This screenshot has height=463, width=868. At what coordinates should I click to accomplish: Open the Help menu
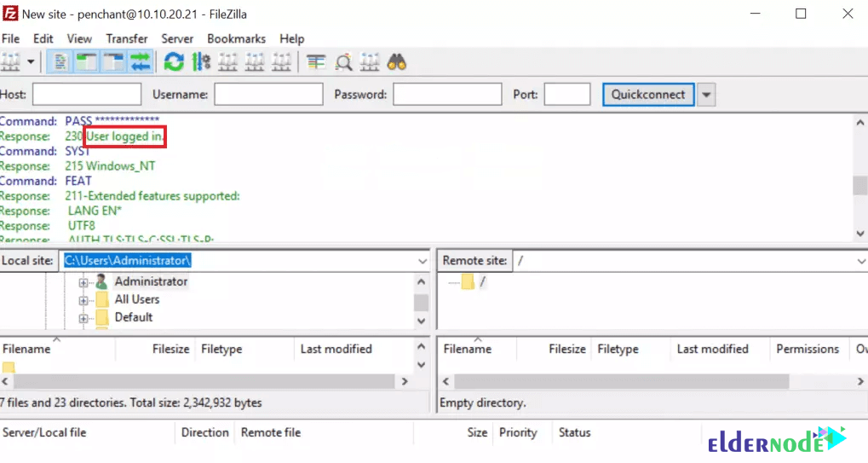point(291,38)
